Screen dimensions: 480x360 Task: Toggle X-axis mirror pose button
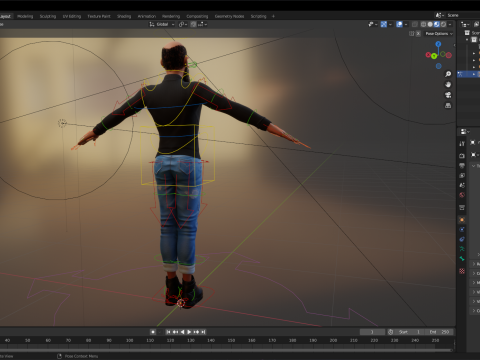(418, 34)
